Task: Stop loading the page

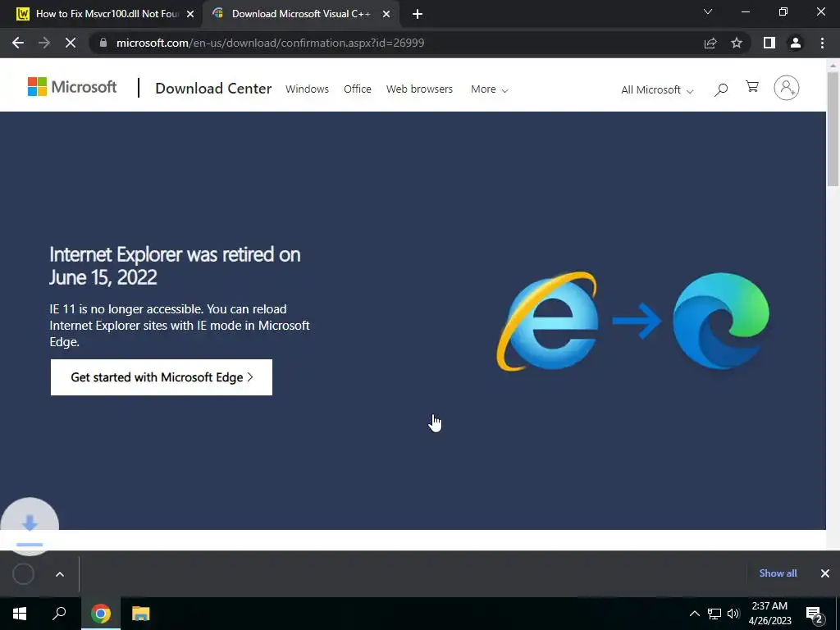Action: click(71, 43)
